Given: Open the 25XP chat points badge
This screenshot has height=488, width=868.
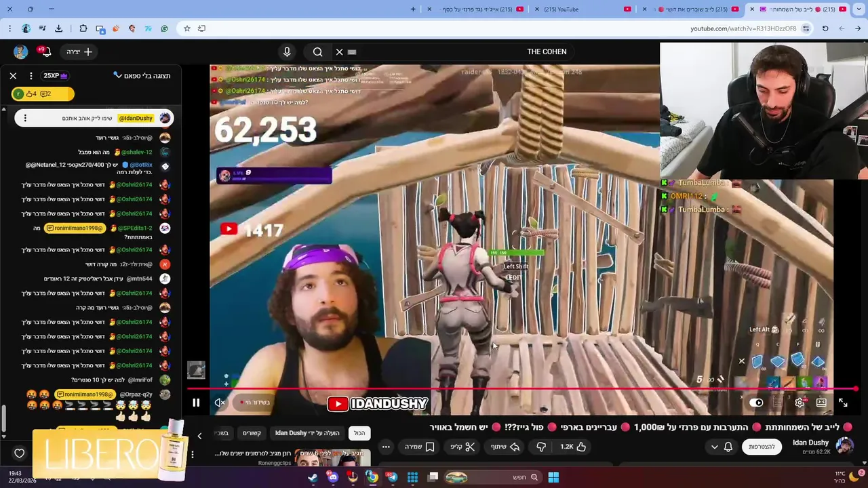Looking at the screenshot, I should [56, 75].
